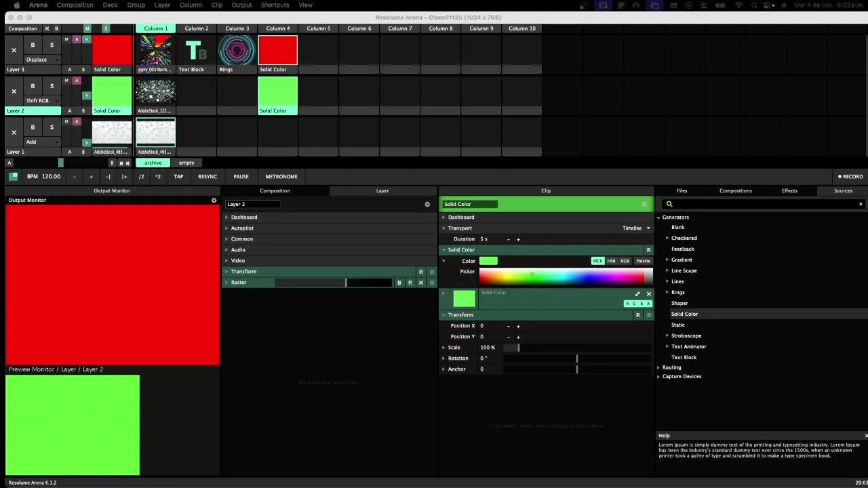Click the TAP tempo button
Image resolution: width=868 pixels, height=488 pixels.
(x=178, y=177)
